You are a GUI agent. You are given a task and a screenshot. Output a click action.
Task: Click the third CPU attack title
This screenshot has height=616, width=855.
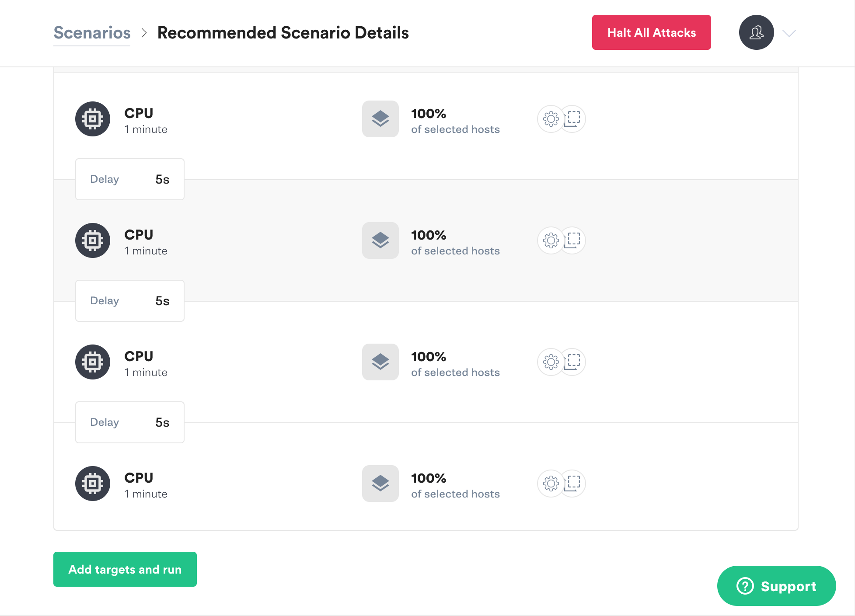coord(139,356)
